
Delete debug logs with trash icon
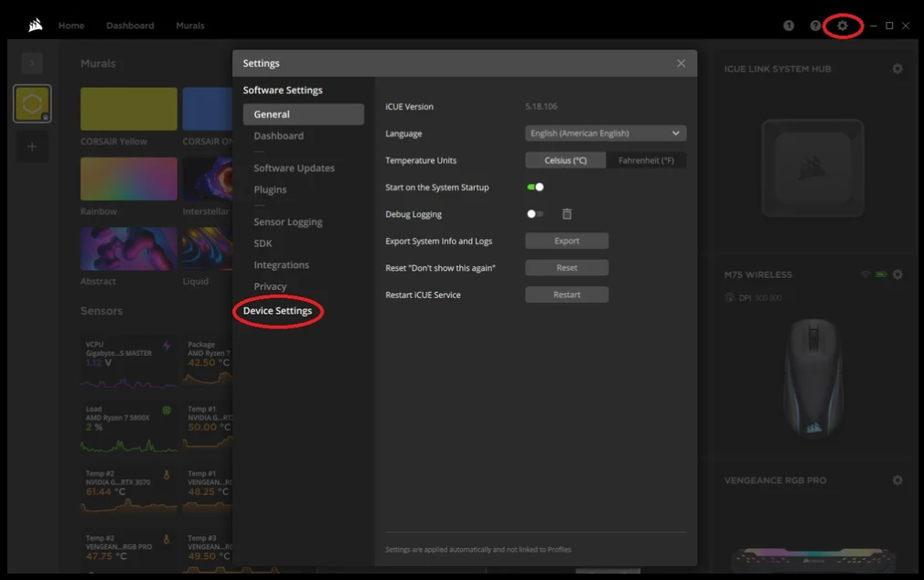tap(566, 214)
